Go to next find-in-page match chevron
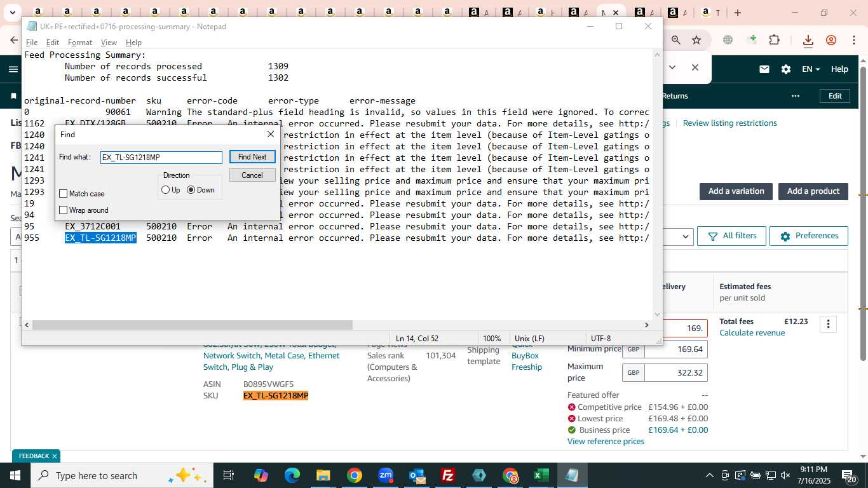 pyautogui.click(x=672, y=67)
